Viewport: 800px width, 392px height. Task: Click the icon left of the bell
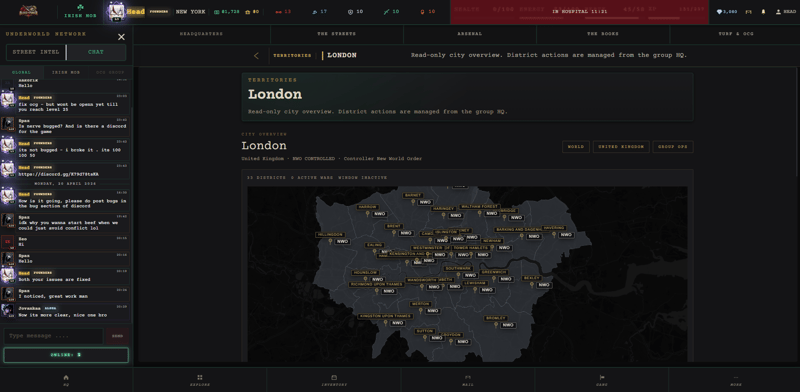point(748,12)
